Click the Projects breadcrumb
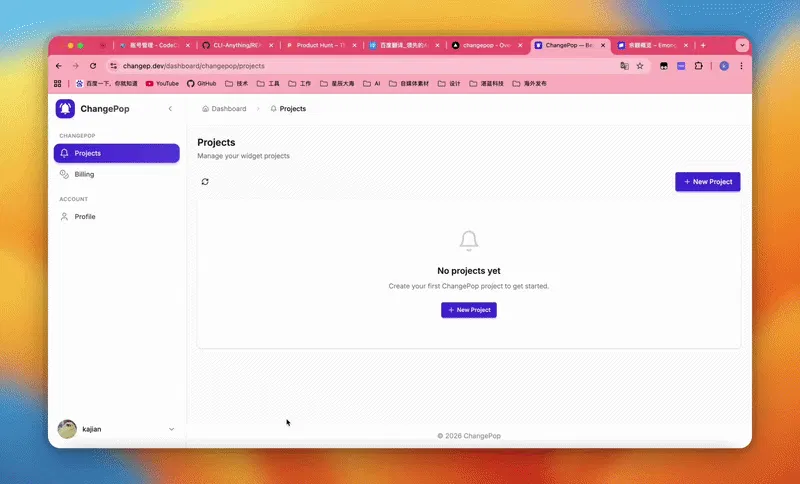This screenshot has height=484, width=800. [288, 109]
